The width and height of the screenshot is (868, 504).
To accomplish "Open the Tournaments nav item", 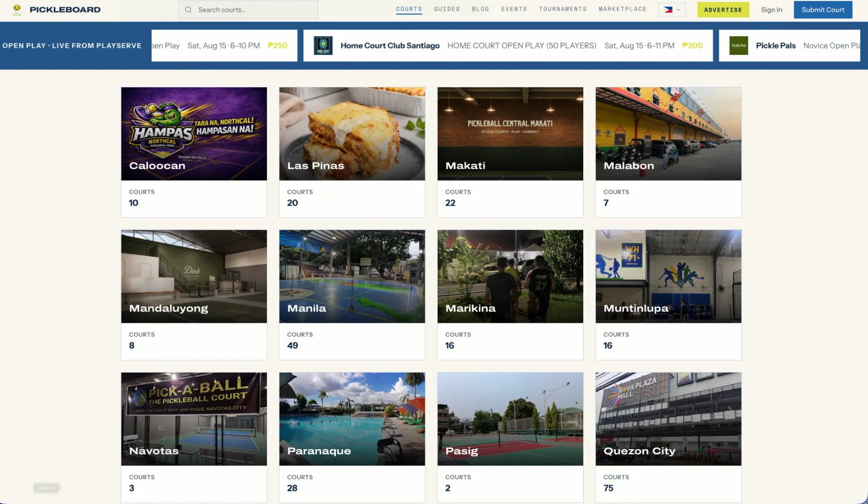I will coord(563,9).
